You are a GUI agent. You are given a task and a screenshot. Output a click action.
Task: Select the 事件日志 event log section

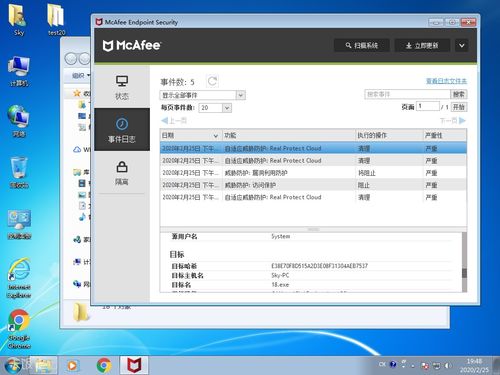[122, 130]
